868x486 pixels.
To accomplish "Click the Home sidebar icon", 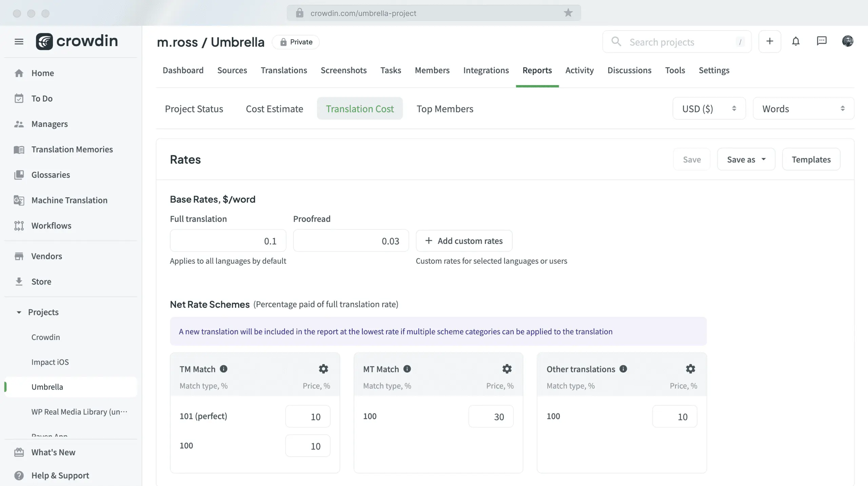I will coord(19,73).
